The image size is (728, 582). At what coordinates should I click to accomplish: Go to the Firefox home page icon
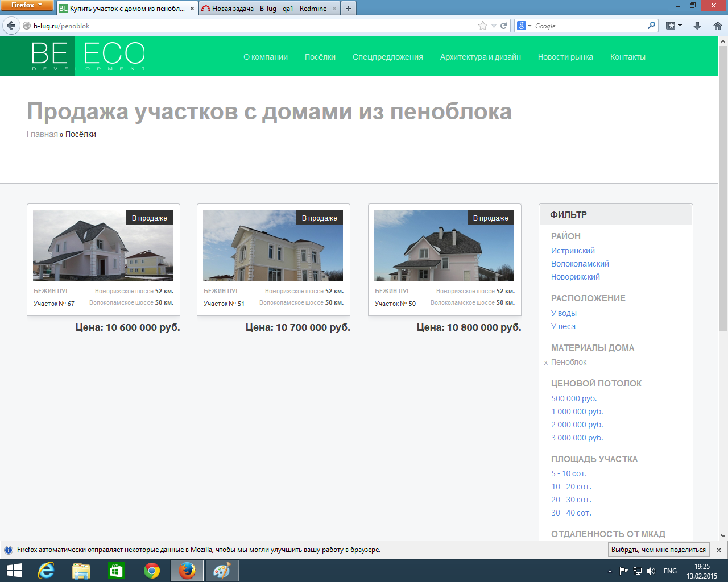coord(717,26)
